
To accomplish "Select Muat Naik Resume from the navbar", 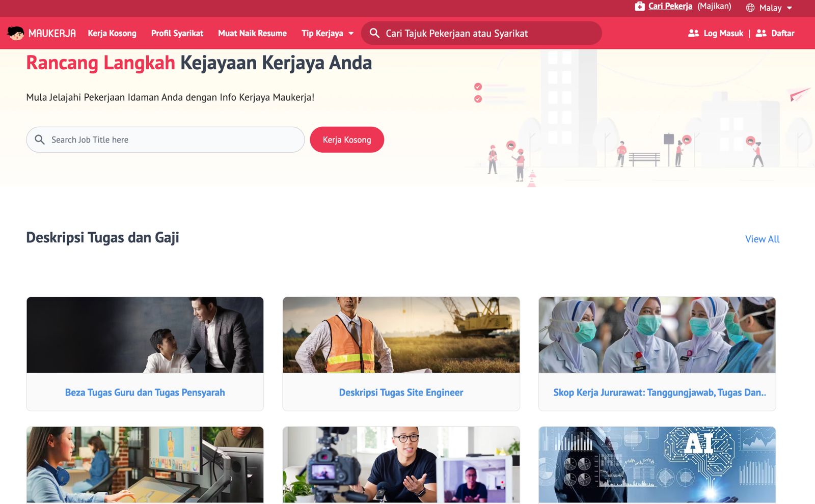I will coord(252,33).
